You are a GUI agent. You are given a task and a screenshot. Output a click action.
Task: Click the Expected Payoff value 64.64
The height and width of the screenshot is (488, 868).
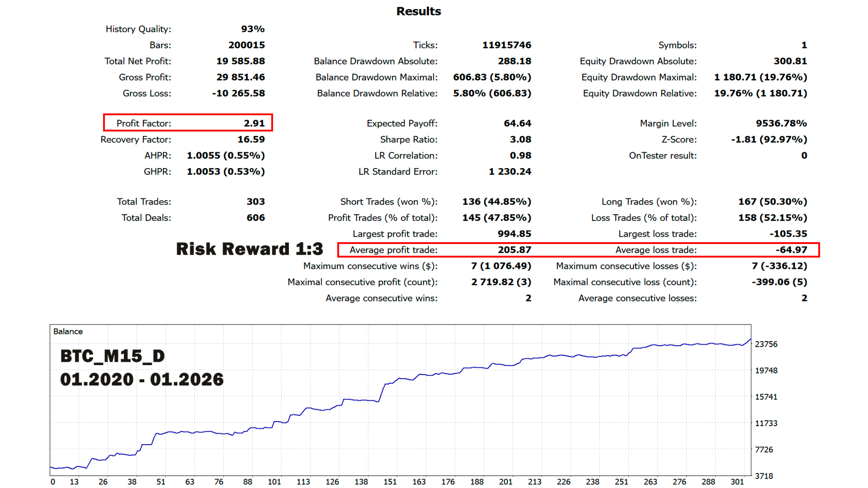coord(517,123)
